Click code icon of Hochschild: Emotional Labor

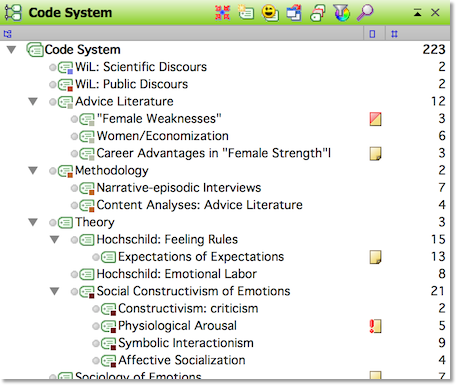pos(87,274)
